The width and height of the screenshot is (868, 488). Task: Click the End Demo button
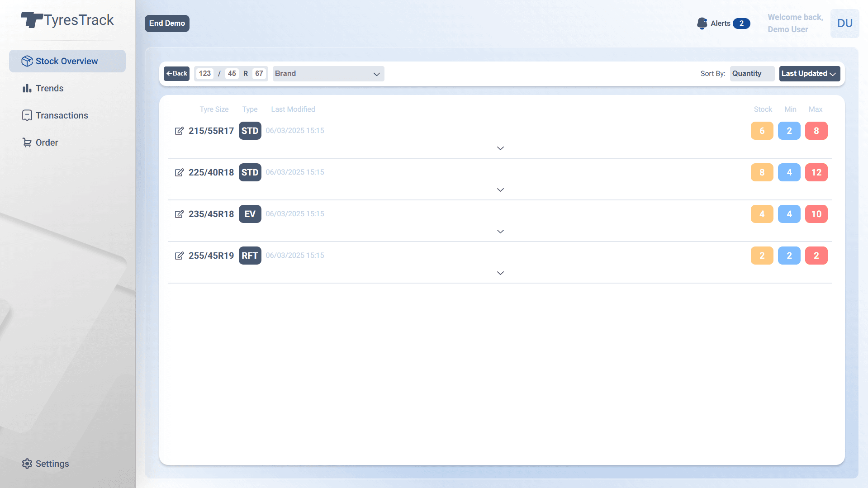pyautogui.click(x=167, y=24)
